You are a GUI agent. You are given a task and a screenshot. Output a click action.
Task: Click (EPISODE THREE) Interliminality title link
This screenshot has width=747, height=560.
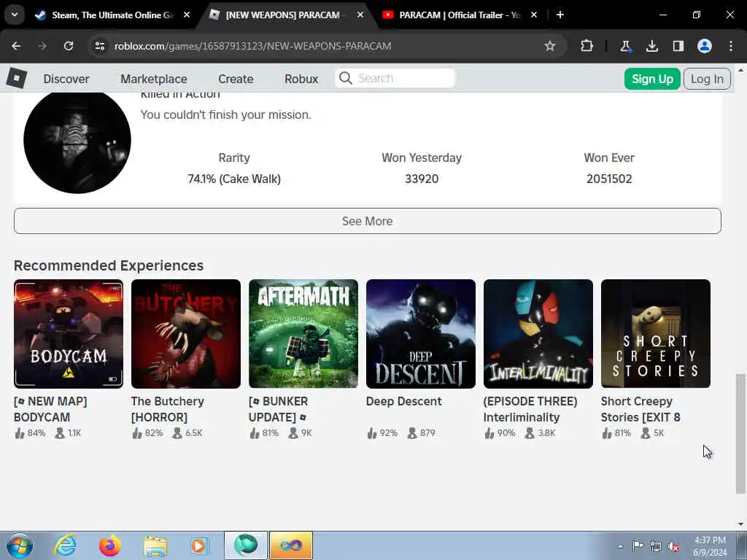(x=530, y=409)
